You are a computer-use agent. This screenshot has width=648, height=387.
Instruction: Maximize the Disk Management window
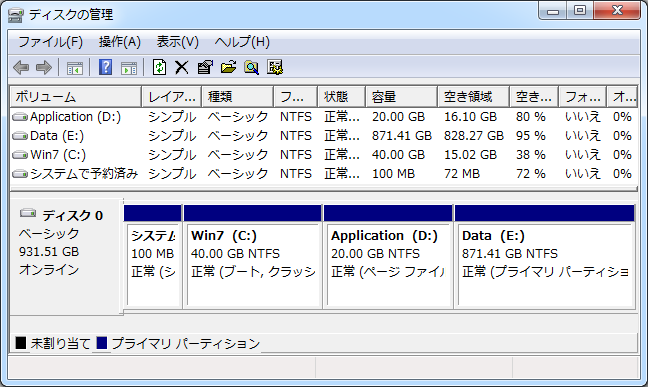tap(580, 11)
